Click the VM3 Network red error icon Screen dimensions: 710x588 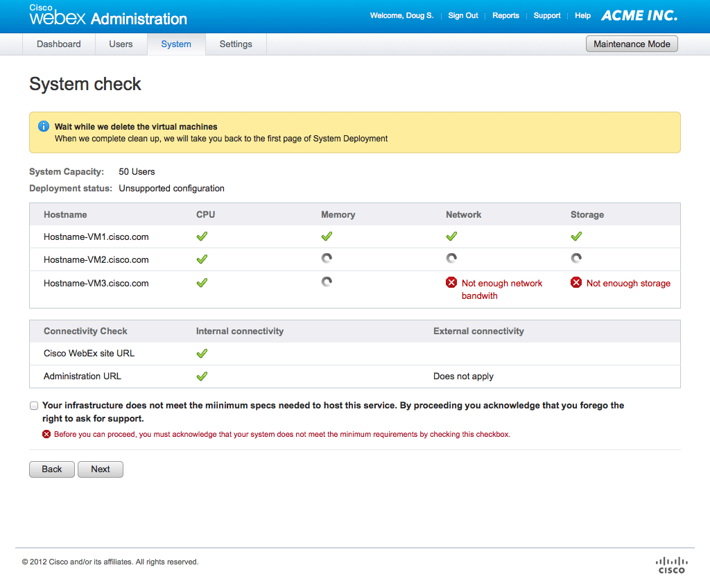click(451, 283)
